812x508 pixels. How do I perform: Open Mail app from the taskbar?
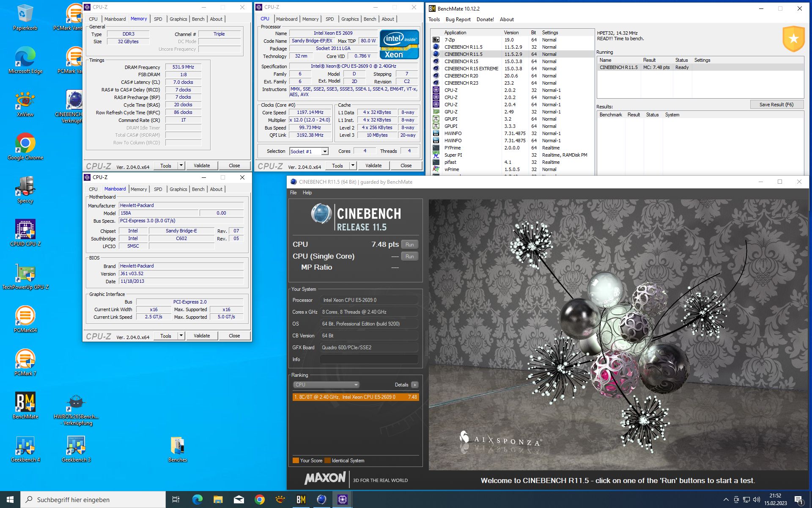point(239,500)
